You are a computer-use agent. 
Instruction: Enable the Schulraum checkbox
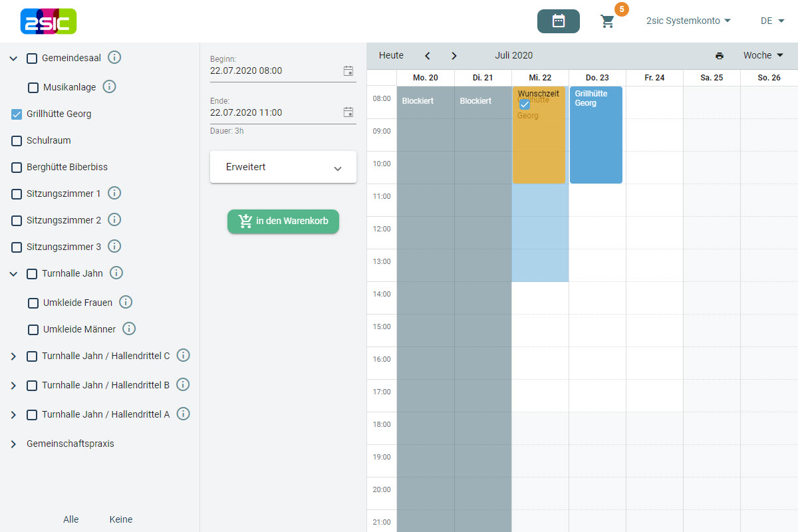[x=17, y=141]
